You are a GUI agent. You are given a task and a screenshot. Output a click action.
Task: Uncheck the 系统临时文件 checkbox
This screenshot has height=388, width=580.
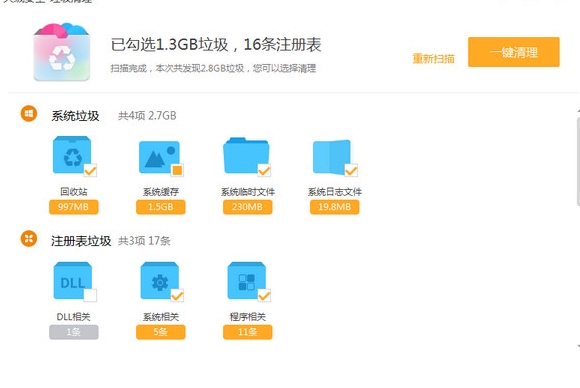tap(264, 171)
